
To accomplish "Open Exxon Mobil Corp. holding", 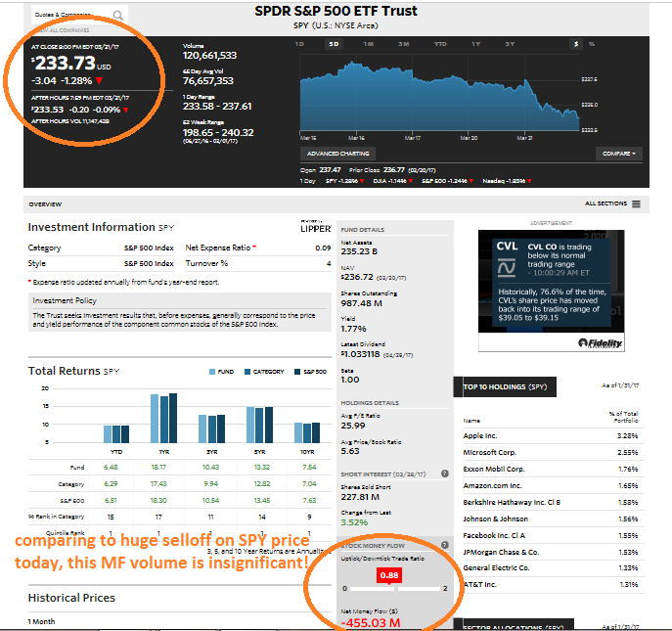I will 494,469.
